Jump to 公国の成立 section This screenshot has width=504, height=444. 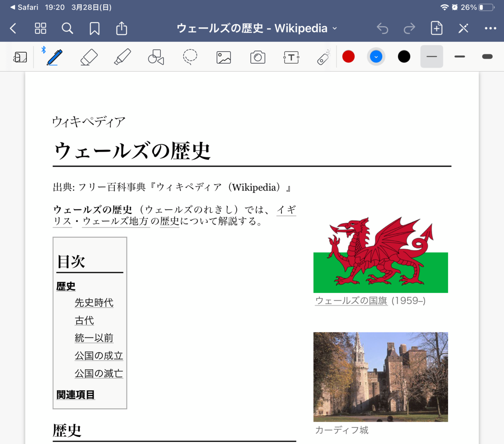(99, 355)
